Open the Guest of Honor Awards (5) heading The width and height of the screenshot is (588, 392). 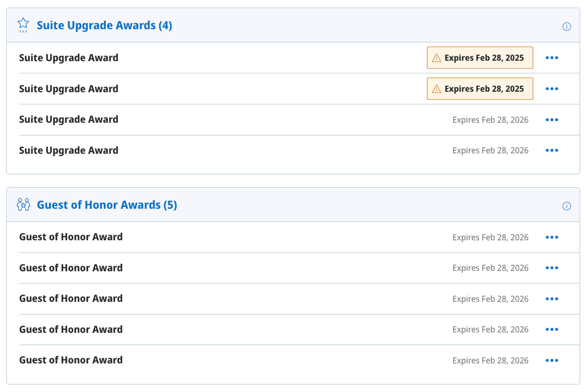[107, 205]
